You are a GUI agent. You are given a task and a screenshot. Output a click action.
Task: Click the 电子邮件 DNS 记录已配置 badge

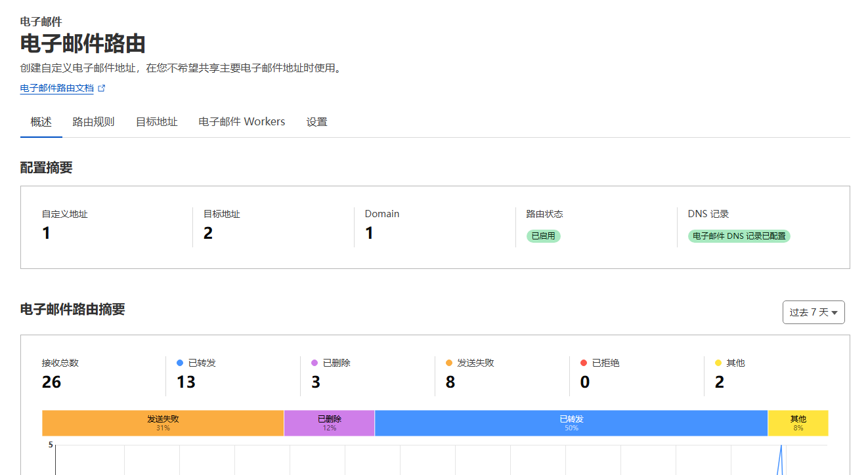tap(739, 236)
